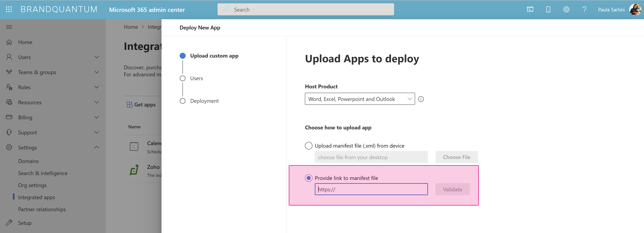Collapse navigation with hamburger icon
This screenshot has width=644, height=233.
click(9, 27)
